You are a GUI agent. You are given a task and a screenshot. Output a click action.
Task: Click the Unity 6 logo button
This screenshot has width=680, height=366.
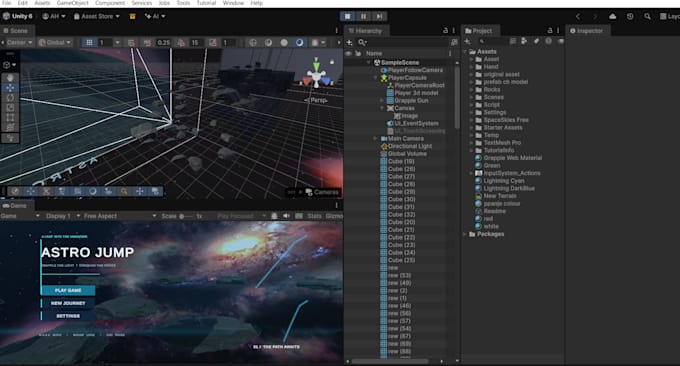(18, 16)
